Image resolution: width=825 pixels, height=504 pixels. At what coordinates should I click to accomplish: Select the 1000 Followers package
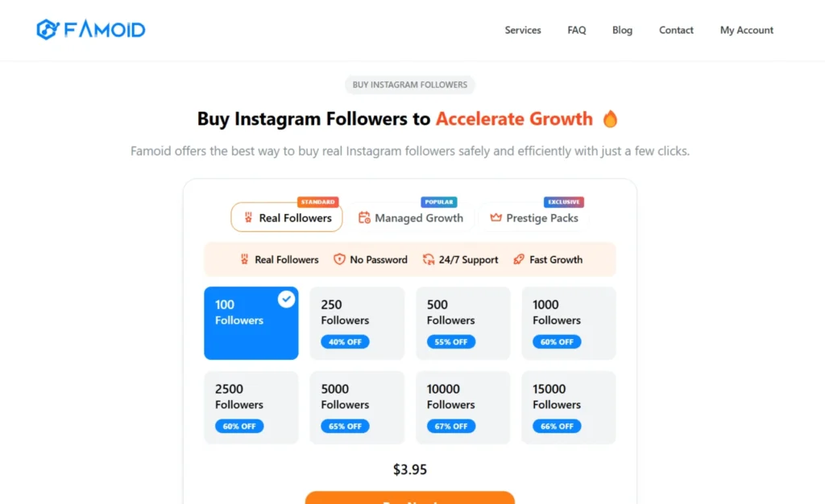pyautogui.click(x=569, y=323)
